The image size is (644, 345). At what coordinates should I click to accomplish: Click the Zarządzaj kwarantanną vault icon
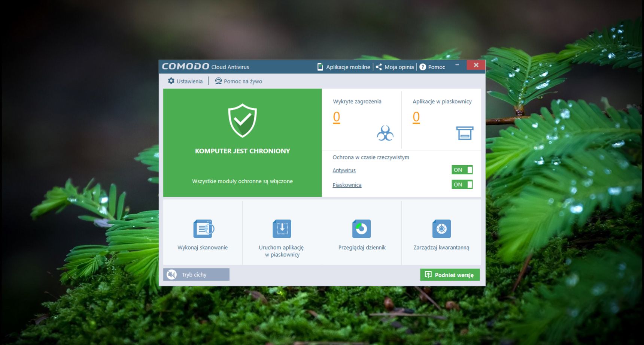tap(441, 229)
